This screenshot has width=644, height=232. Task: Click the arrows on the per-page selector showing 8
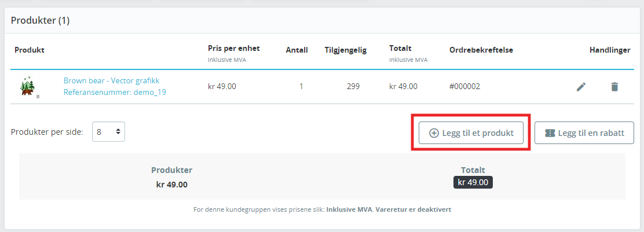[118, 132]
